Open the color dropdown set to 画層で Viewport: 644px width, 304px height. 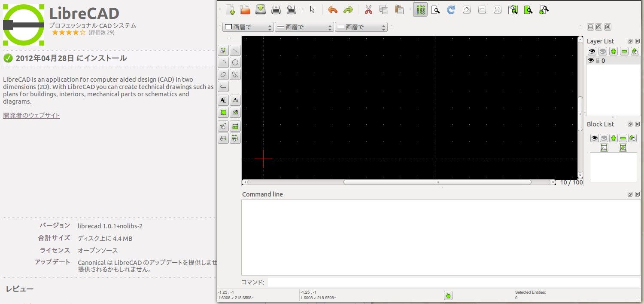(248, 27)
